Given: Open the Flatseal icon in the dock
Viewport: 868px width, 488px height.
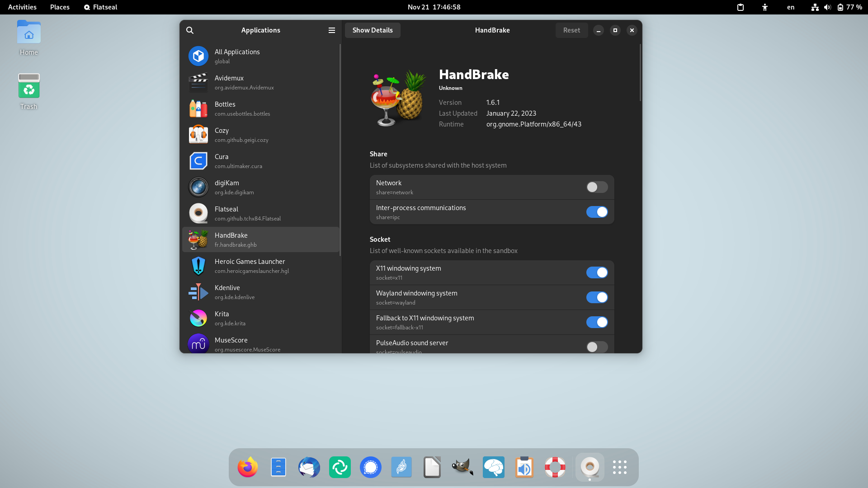Looking at the screenshot, I should click(x=590, y=467).
